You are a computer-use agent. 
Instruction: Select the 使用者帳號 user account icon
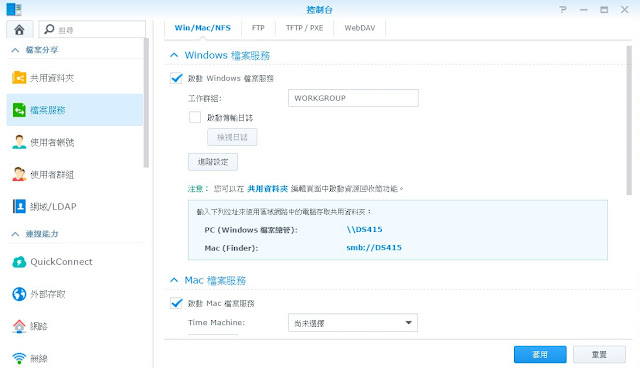19,142
